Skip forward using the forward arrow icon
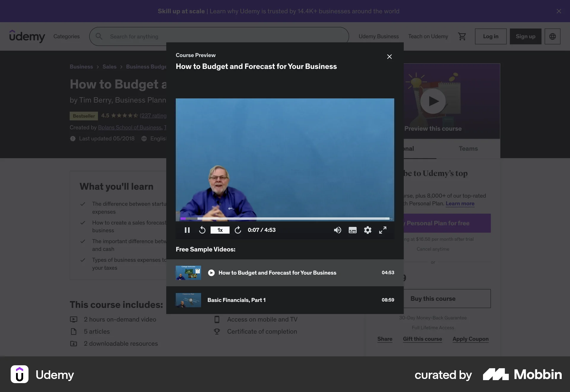 pos(237,230)
